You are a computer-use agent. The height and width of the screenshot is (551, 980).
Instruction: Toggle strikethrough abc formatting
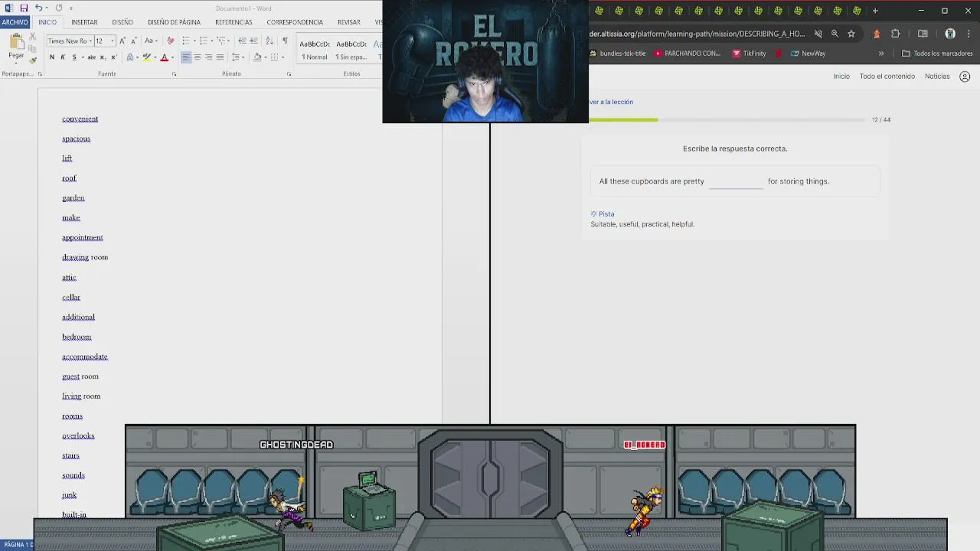92,57
